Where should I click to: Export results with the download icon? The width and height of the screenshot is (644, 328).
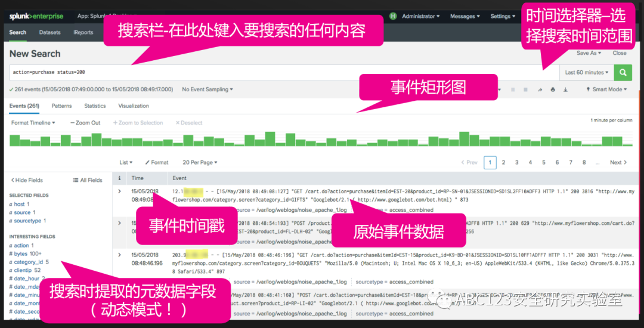(x=565, y=89)
